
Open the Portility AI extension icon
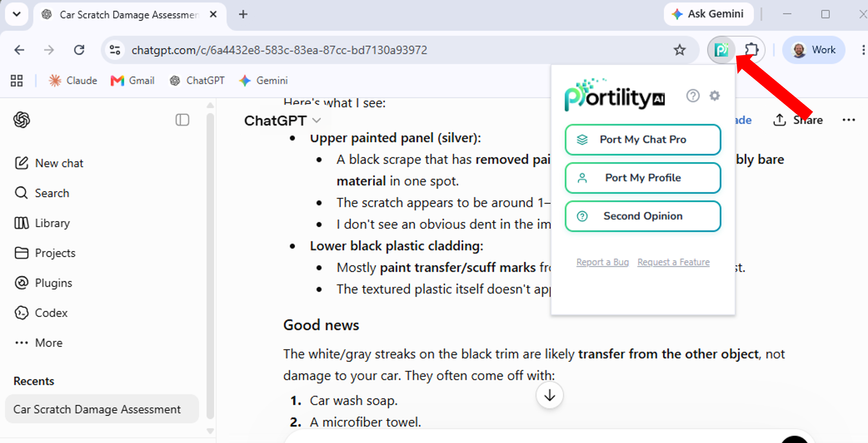pyautogui.click(x=721, y=50)
